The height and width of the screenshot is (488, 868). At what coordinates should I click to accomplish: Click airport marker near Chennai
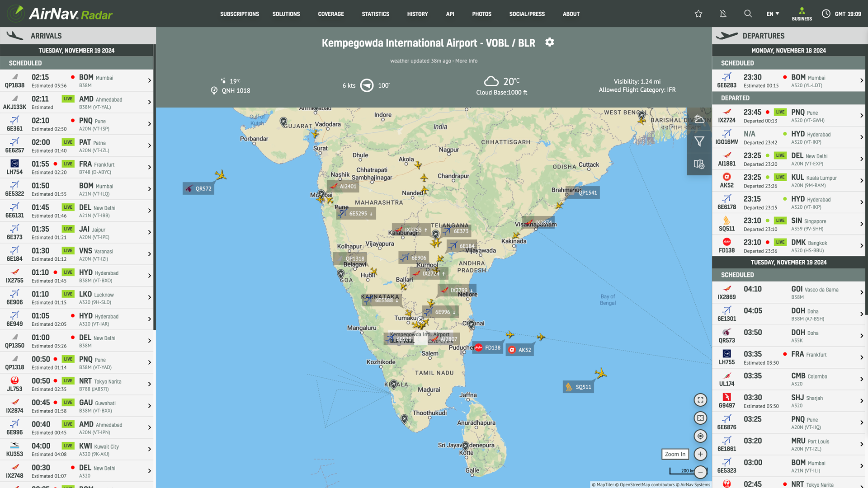pos(472,324)
